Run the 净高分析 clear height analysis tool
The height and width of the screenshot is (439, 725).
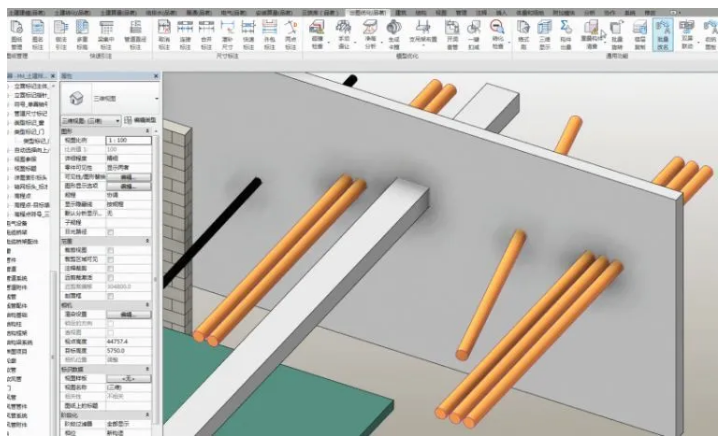click(x=370, y=35)
